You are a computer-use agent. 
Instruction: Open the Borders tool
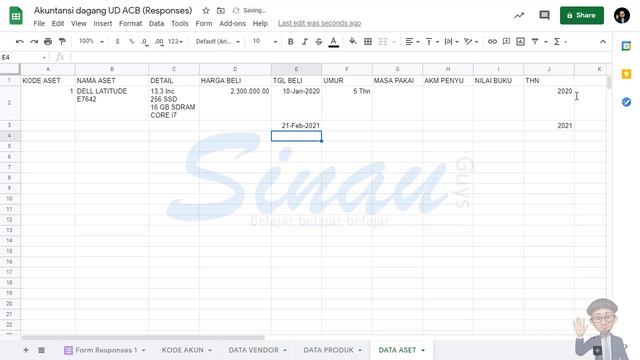pyautogui.click(x=368, y=42)
